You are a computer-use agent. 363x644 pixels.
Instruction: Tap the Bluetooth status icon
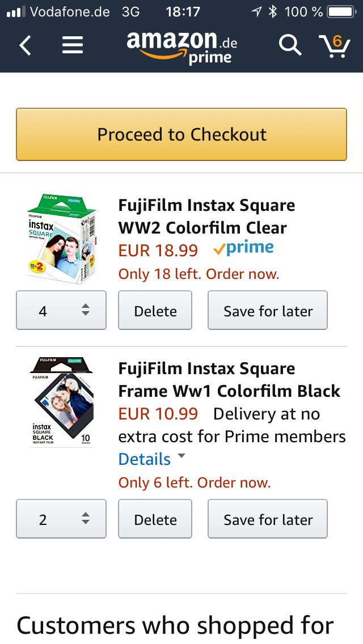273,12
